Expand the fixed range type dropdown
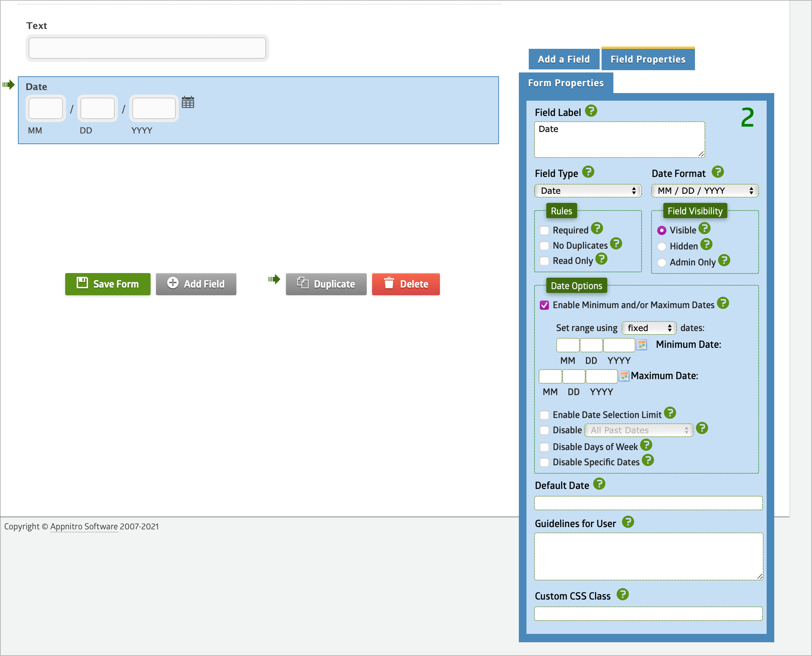 [649, 328]
